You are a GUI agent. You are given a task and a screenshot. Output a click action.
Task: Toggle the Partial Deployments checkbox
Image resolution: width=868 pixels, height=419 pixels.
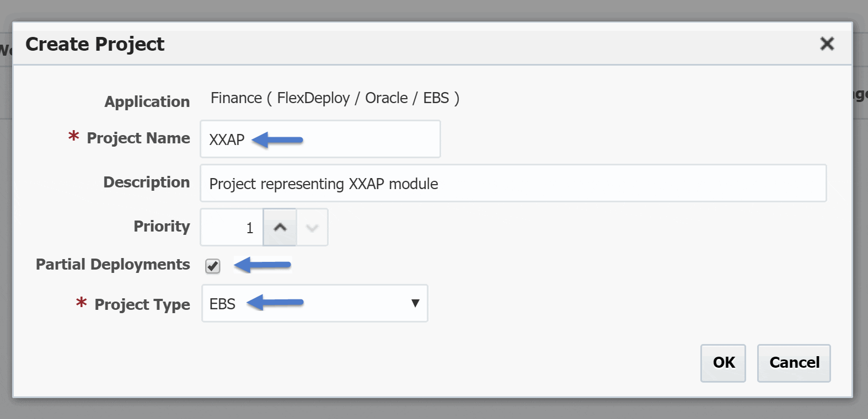click(213, 266)
